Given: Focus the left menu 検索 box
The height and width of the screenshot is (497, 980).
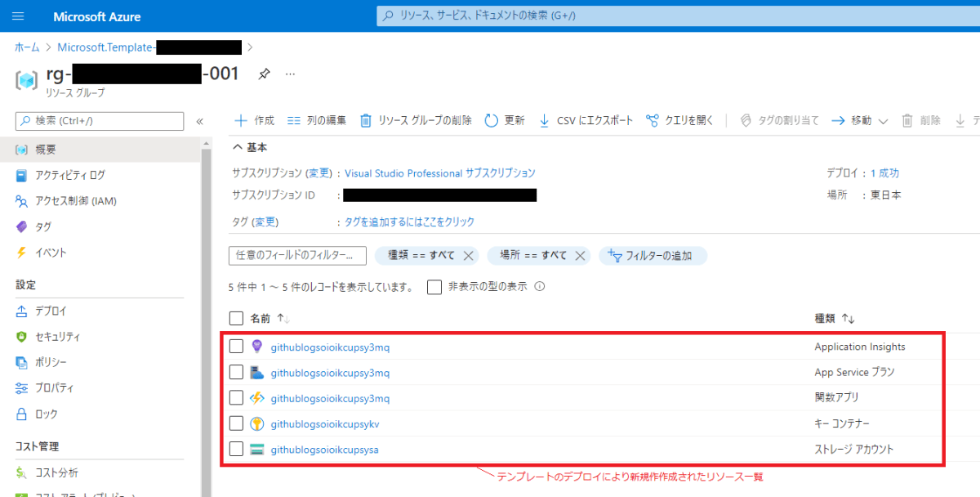Looking at the screenshot, I should (x=100, y=121).
